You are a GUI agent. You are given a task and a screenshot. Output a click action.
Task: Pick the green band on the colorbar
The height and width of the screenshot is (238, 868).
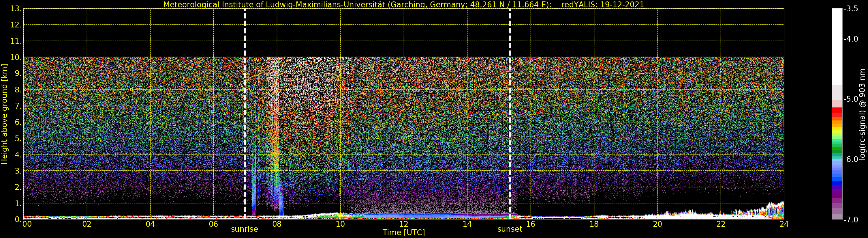[837, 148]
